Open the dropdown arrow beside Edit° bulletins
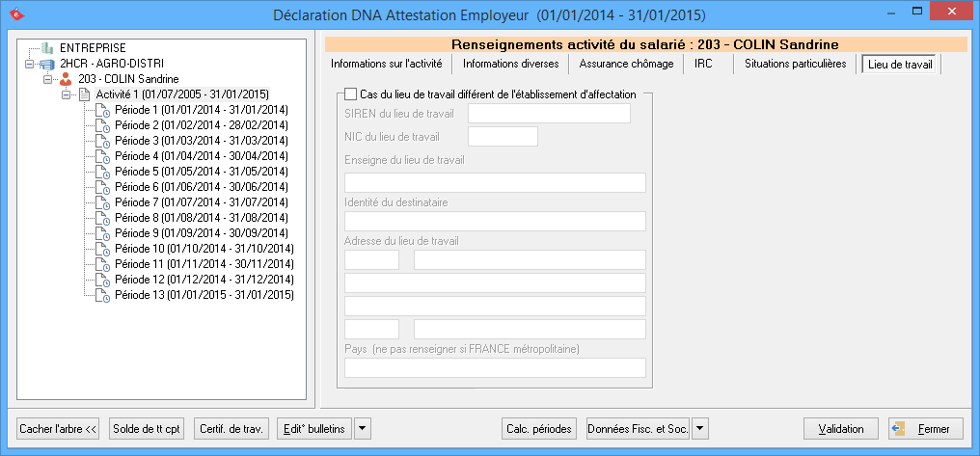This screenshot has width=980, height=456. tap(362, 428)
